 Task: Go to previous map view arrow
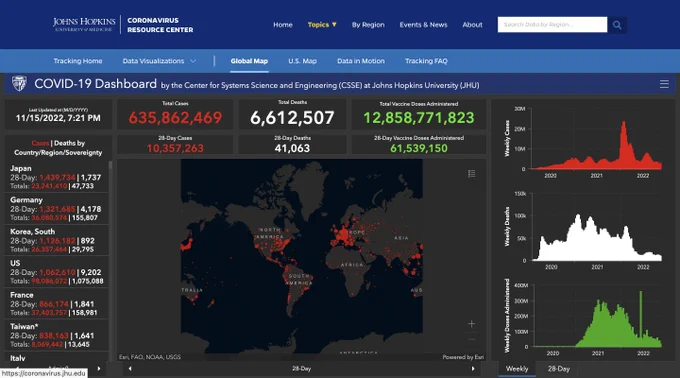130,368
